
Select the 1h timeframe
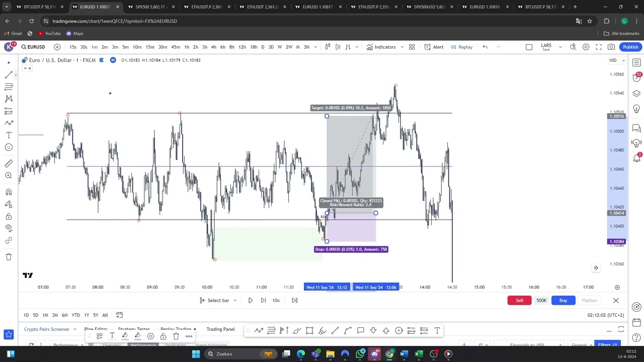(186, 47)
